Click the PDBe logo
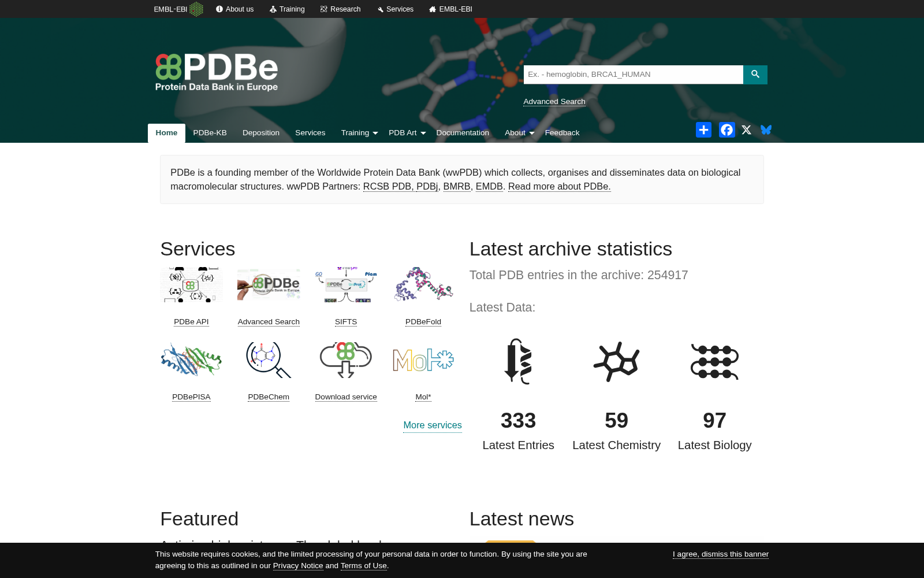The height and width of the screenshot is (578, 924). (x=217, y=72)
